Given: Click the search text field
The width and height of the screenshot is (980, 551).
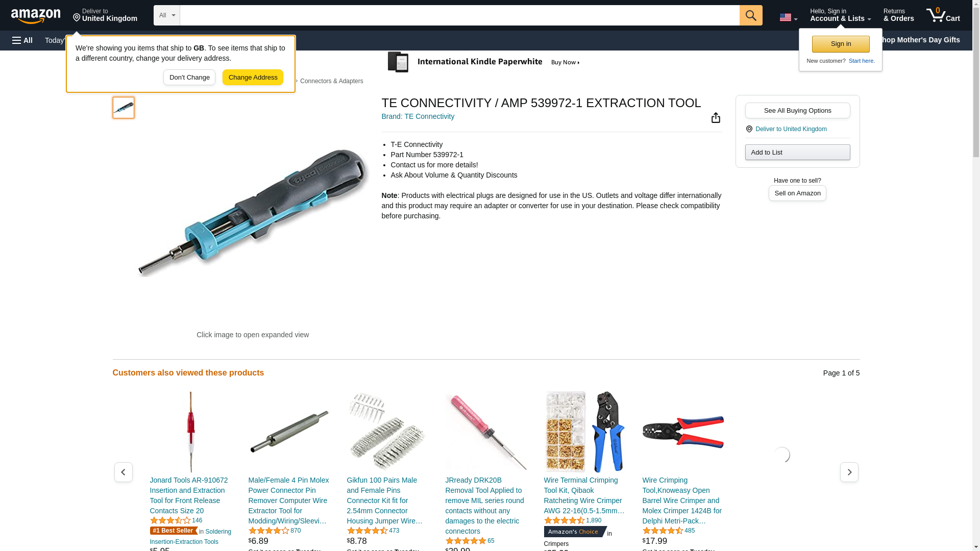Looking at the screenshot, I should (x=459, y=15).
